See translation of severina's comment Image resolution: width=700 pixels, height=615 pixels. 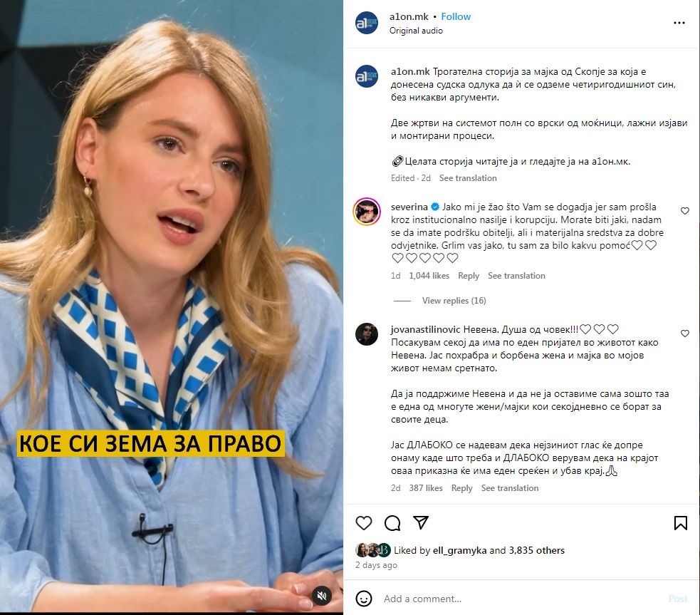click(x=516, y=276)
